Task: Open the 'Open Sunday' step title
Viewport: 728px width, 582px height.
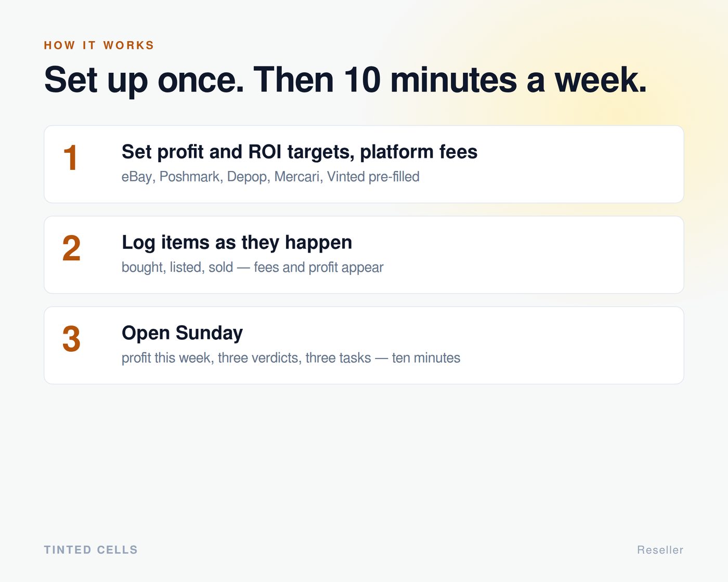Action: tap(182, 333)
